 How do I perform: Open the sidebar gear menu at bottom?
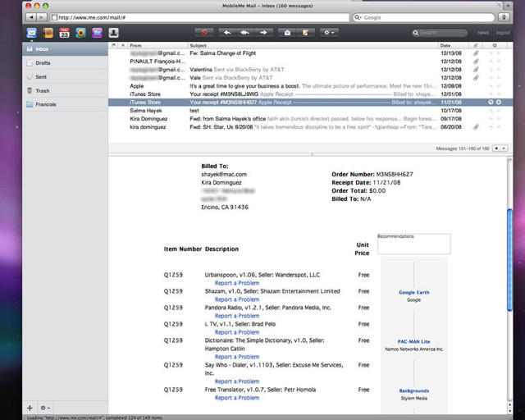(x=46, y=407)
